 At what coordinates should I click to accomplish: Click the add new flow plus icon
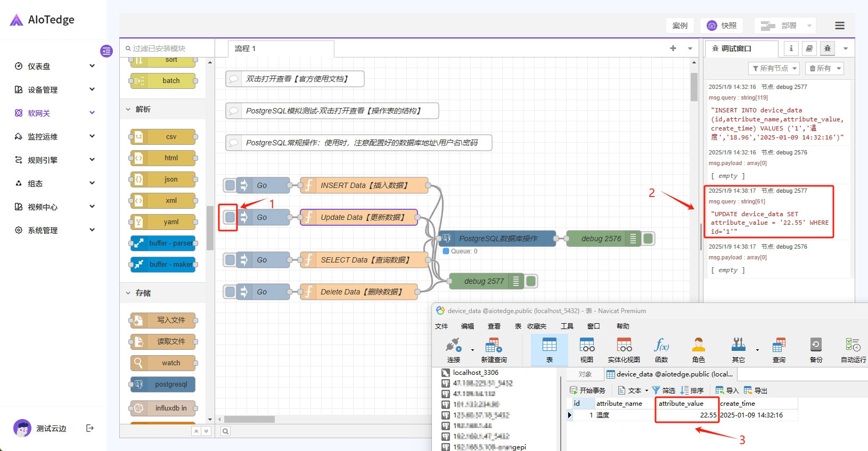[673, 48]
